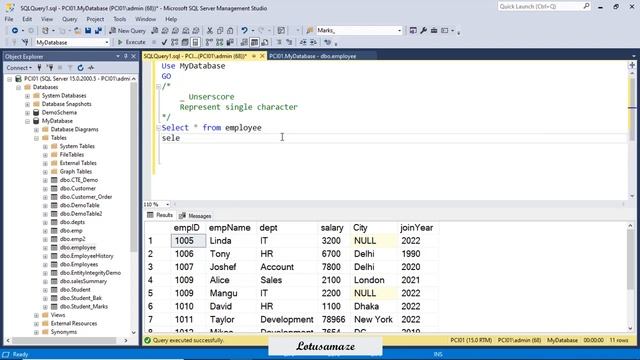
Task: Comment out the selected lines icon
Action: click(279, 42)
